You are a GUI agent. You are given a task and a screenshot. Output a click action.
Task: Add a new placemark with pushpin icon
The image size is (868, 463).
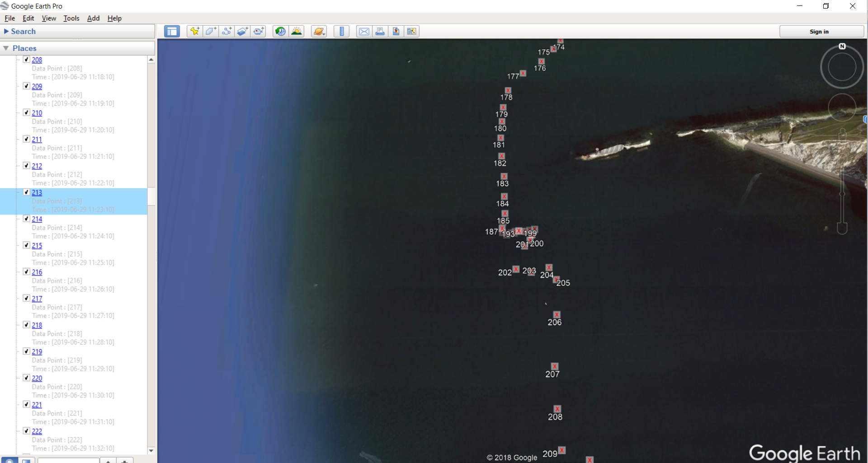coord(195,32)
